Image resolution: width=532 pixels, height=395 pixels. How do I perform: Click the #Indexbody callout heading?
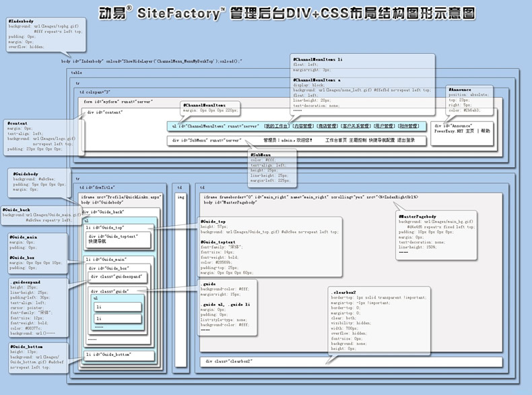pyautogui.click(x=21, y=21)
